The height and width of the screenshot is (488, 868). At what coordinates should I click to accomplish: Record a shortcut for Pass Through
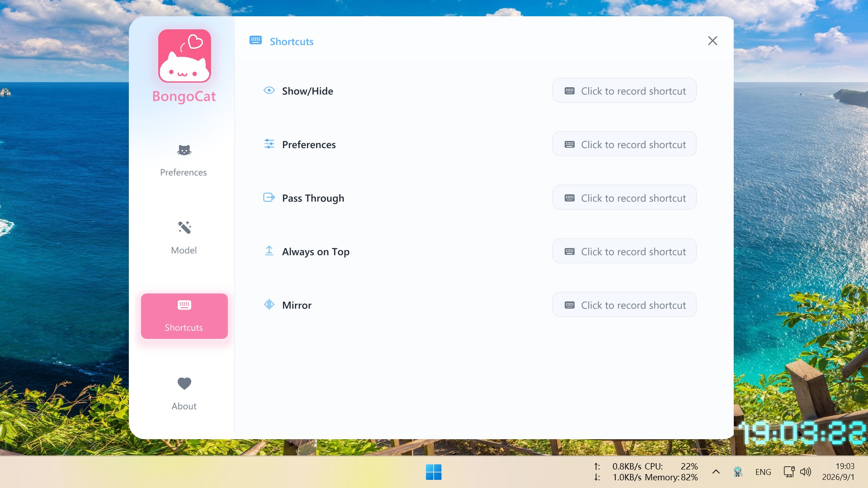pos(624,197)
